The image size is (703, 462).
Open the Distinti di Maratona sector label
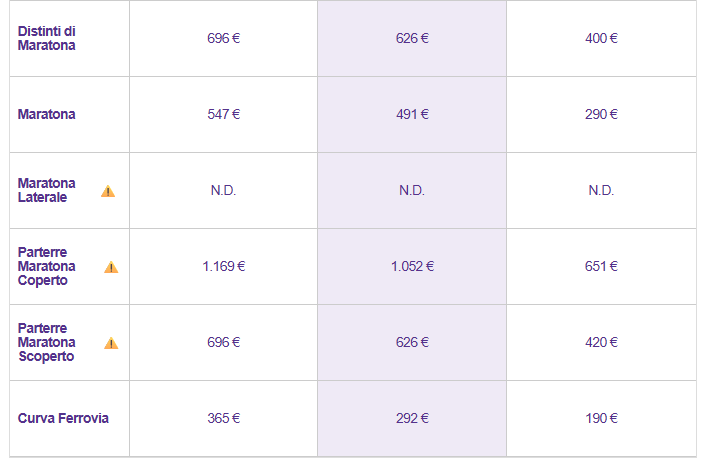[x=47, y=38]
